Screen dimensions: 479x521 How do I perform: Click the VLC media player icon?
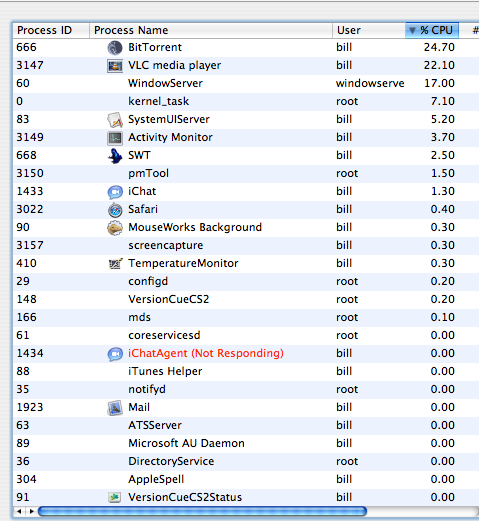pos(115,66)
